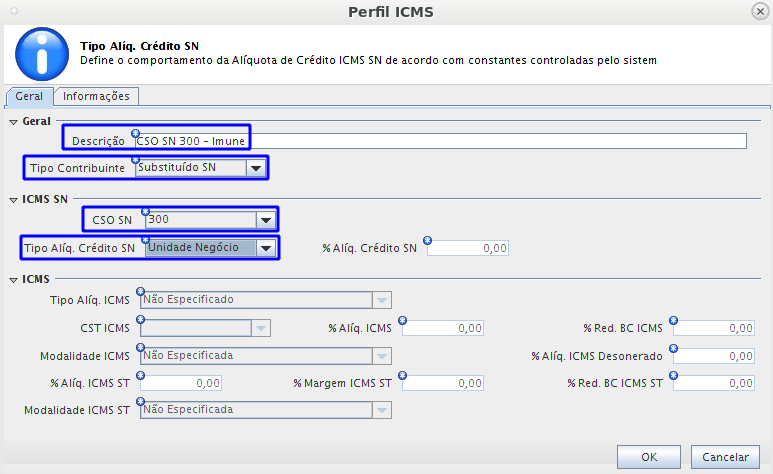773x474 pixels.
Task: Click asterisk marker on Tipo Alíq. ICMS
Action: (141, 292)
